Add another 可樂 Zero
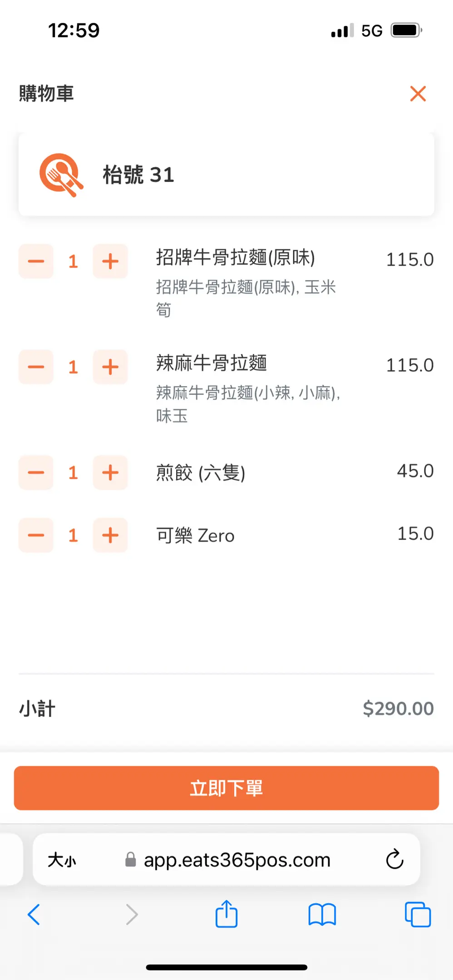The height and width of the screenshot is (980, 453). point(110,535)
